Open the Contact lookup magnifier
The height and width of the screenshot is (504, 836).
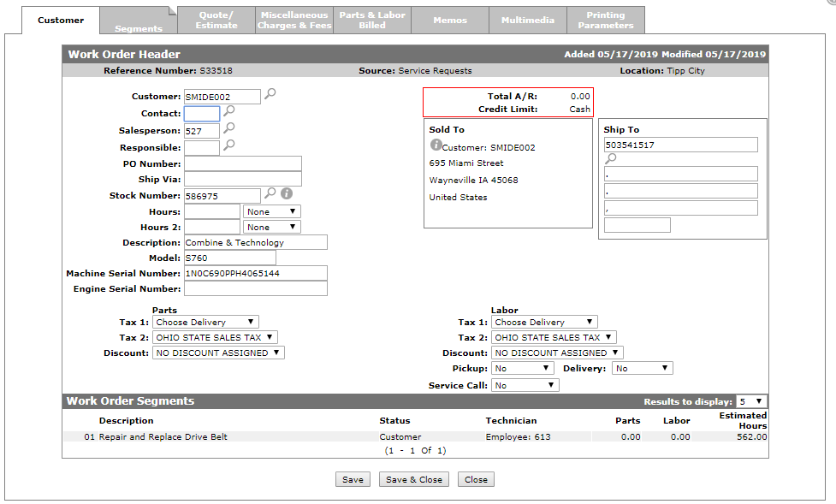[x=228, y=111]
